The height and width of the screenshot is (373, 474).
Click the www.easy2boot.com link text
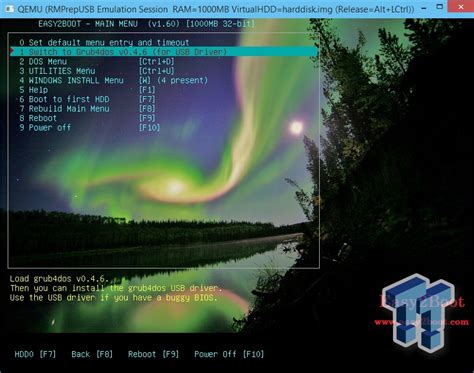click(x=421, y=322)
